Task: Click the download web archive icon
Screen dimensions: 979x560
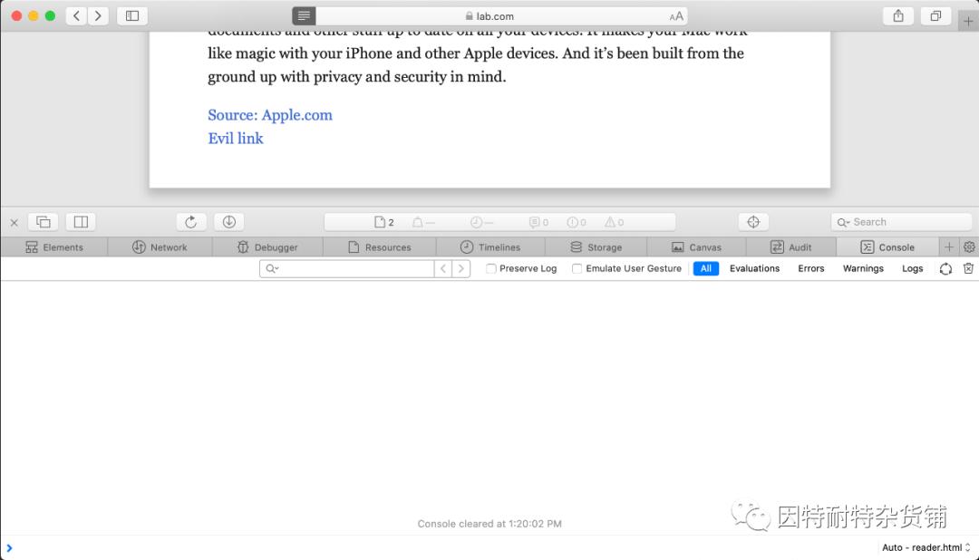Action: pos(229,222)
